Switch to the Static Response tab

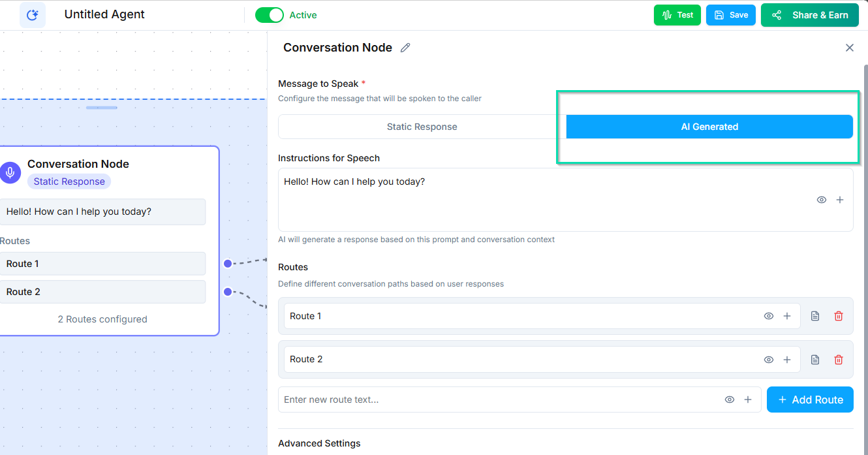[x=422, y=126]
